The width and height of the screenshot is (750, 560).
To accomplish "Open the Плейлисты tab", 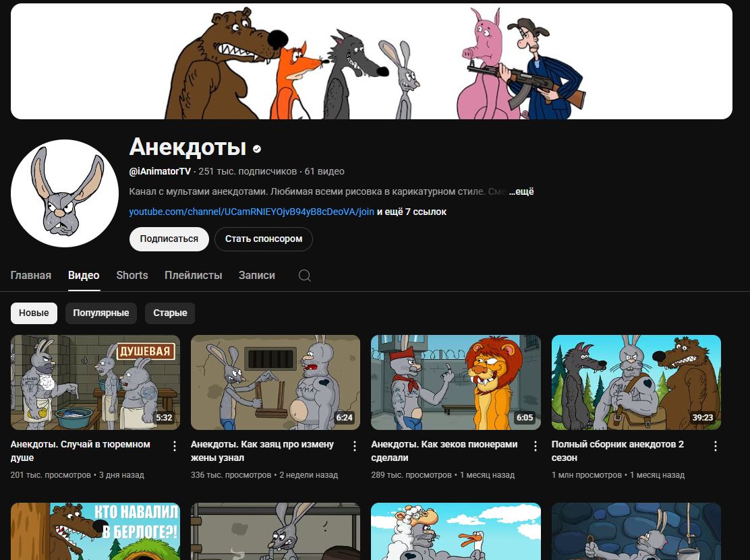I will (x=194, y=275).
